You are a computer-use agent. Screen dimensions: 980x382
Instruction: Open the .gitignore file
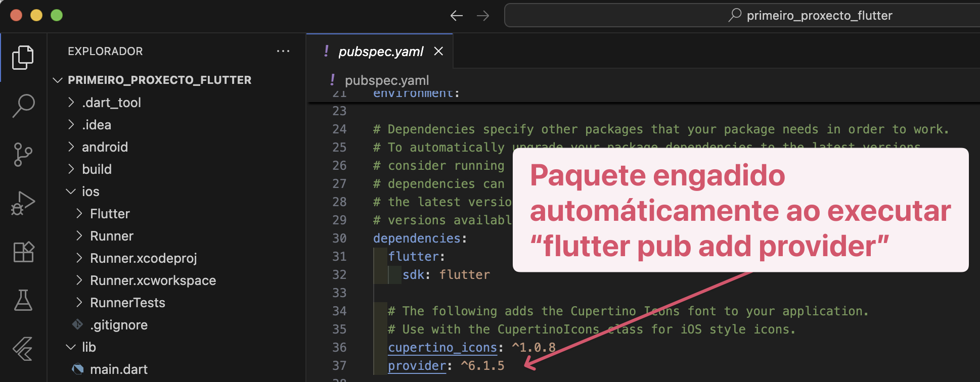119,325
